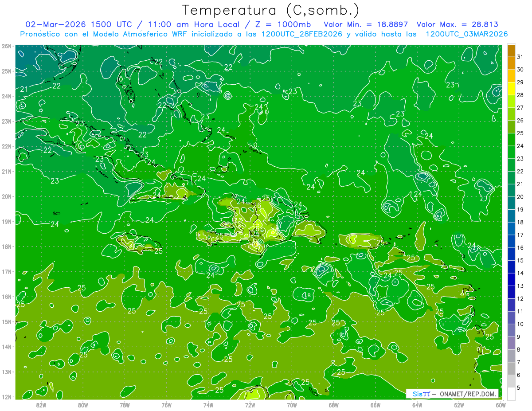Click the dark orange legend swatch above 31
532x411 pixels.
click(511, 51)
